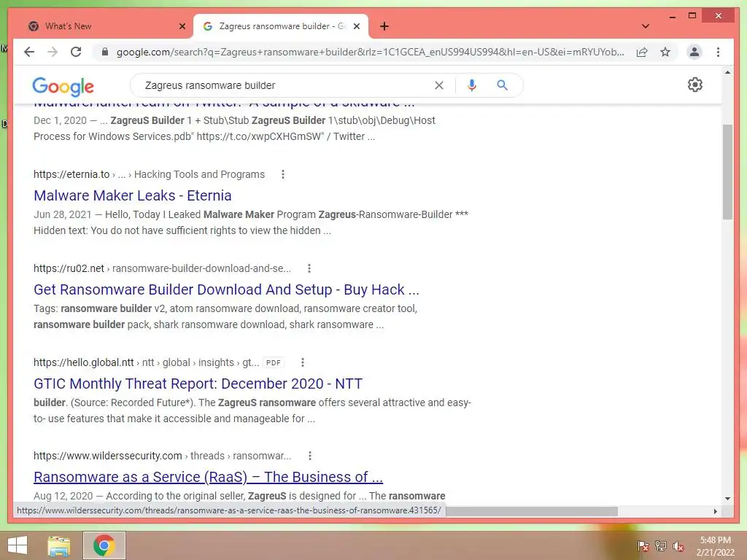
Task: Click the partially hidden Twitter result title
Action: 224,104
